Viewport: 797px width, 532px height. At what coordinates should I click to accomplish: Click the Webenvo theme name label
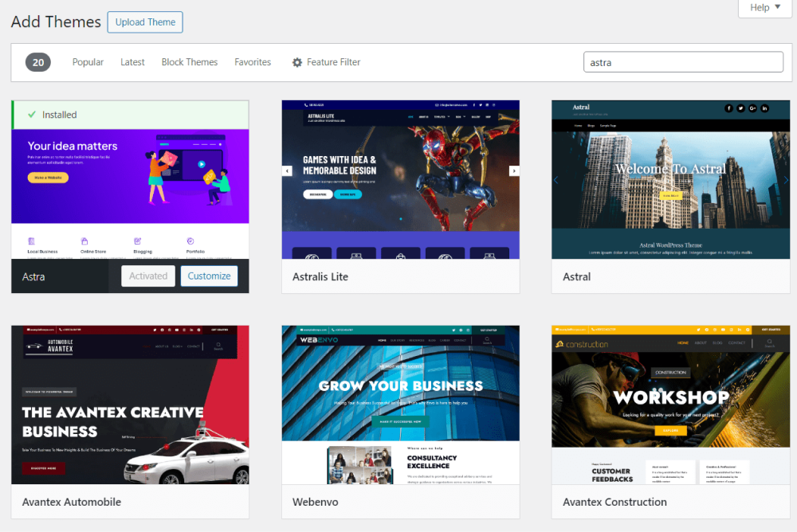(315, 502)
